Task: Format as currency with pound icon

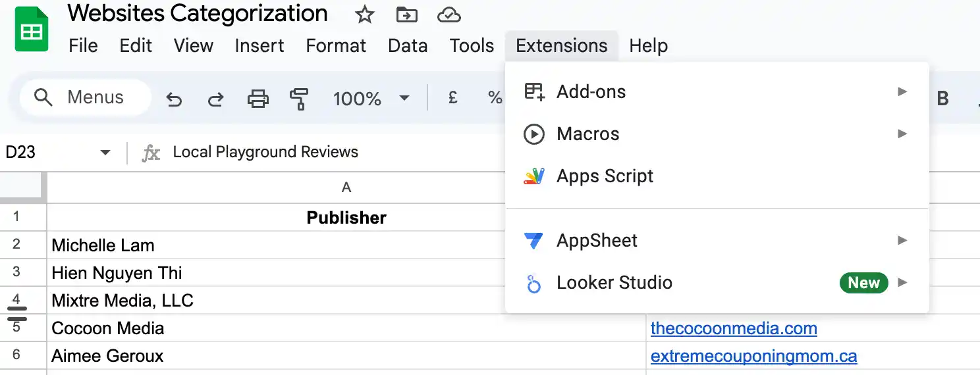Action: coord(452,98)
